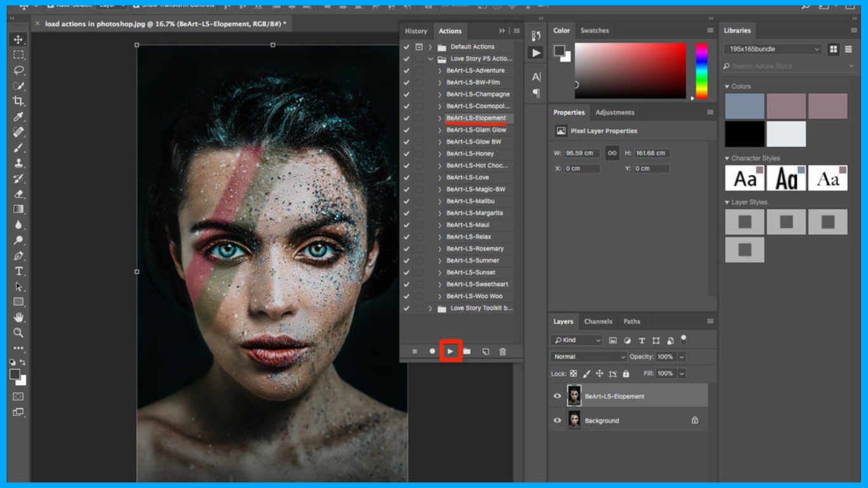Viewport: 868px width, 488px height.
Task: Expand the Love Story Toolkit set
Action: (430, 308)
